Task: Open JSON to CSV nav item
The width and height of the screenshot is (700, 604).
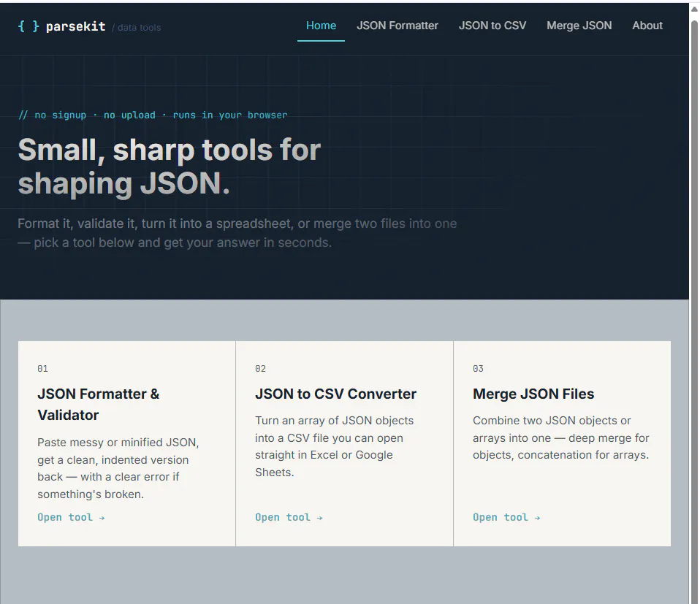Action: coord(492,26)
